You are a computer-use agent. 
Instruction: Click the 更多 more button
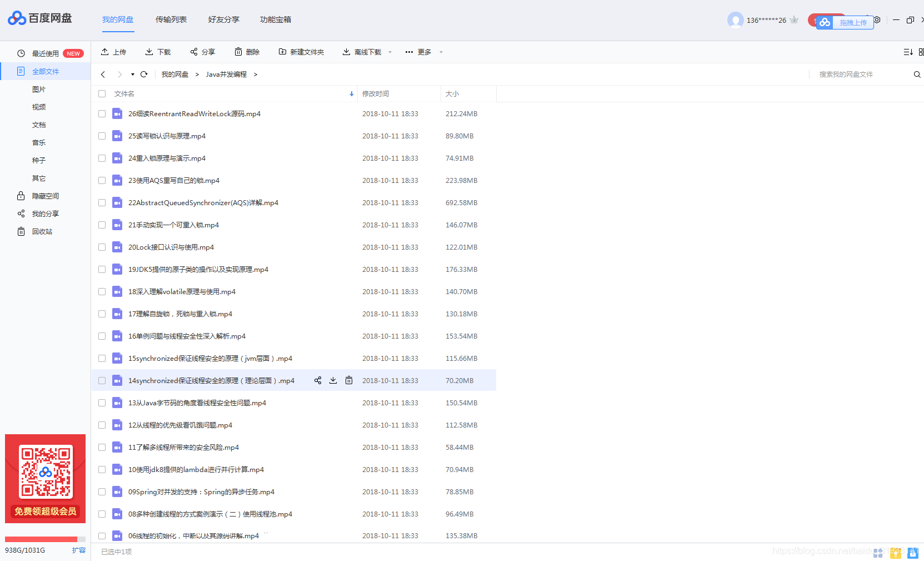418,52
